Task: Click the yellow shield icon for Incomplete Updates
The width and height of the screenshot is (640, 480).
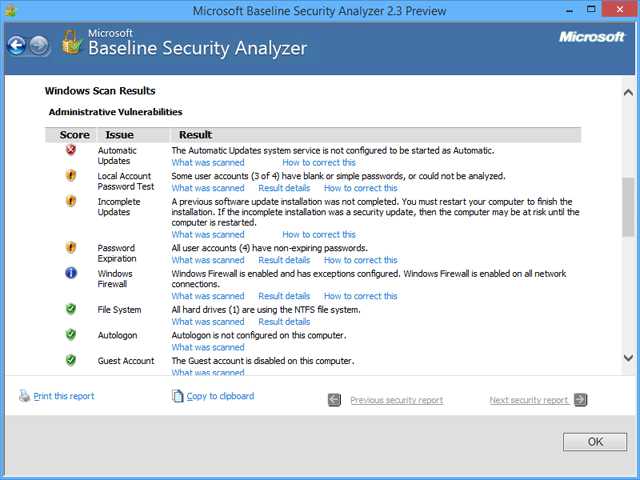Action: [71, 201]
